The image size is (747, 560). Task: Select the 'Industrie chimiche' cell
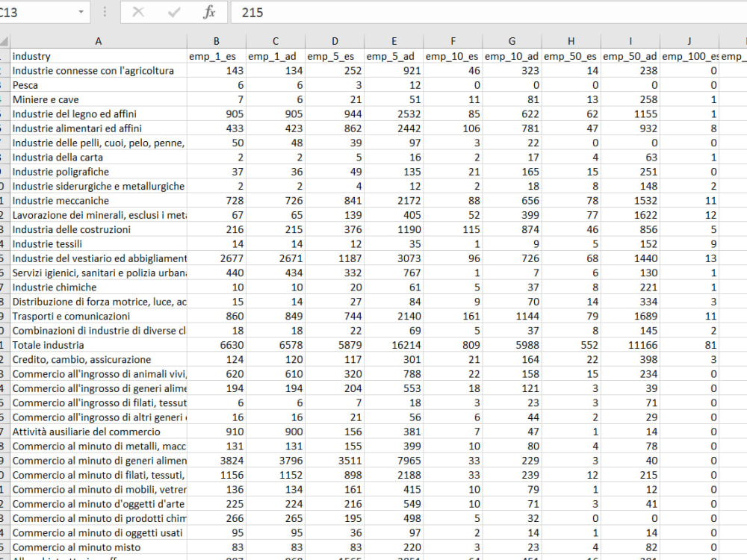click(x=99, y=287)
